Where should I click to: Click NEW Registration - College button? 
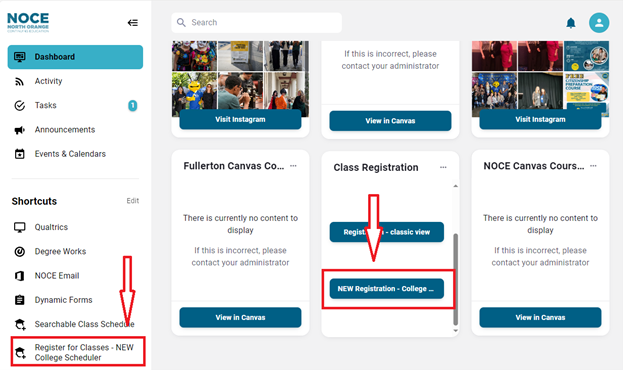tap(387, 289)
